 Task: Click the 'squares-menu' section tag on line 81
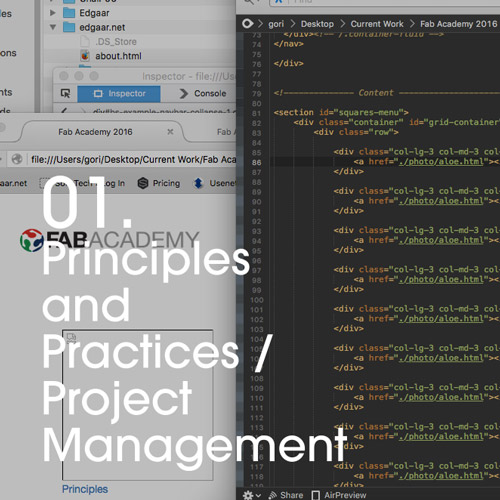tap(341, 112)
